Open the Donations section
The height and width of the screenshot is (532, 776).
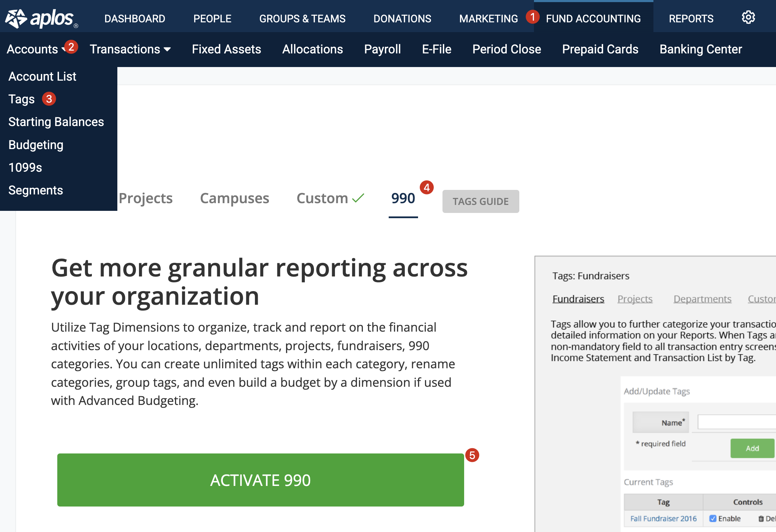point(402,19)
